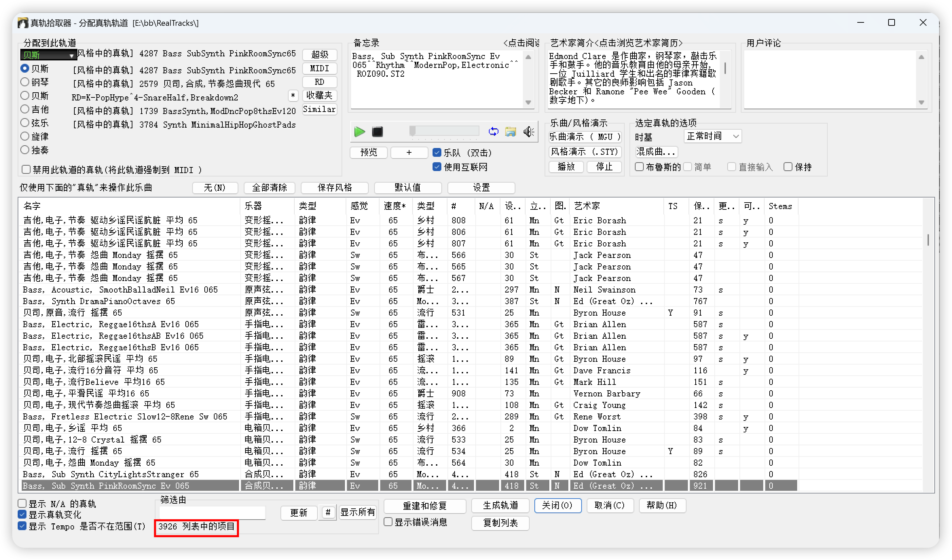Select the 旋律 track radio button
The height and width of the screenshot is (560, 952).
coord(25,136)
